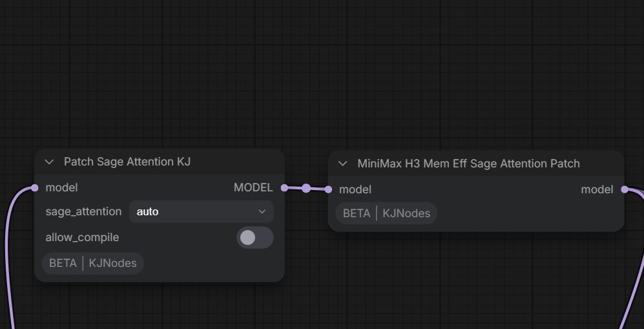Click the sage_attention label
Screen dimensions: 644x329
[x=83, y=211]
